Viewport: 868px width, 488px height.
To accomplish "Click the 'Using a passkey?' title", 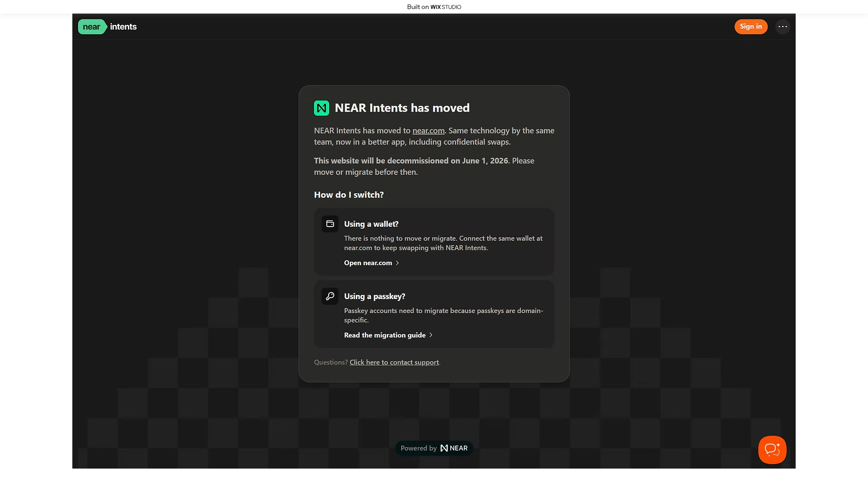I will (375, 296).
